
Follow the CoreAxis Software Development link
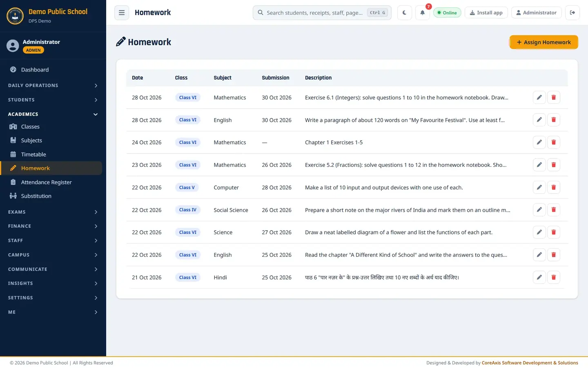pos(530,363)
